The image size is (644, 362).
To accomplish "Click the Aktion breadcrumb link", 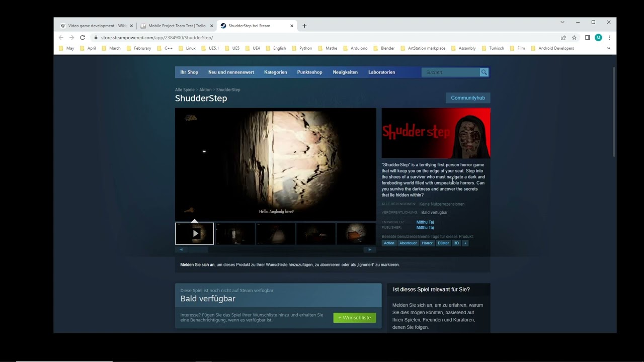I will tap(205, 90).
